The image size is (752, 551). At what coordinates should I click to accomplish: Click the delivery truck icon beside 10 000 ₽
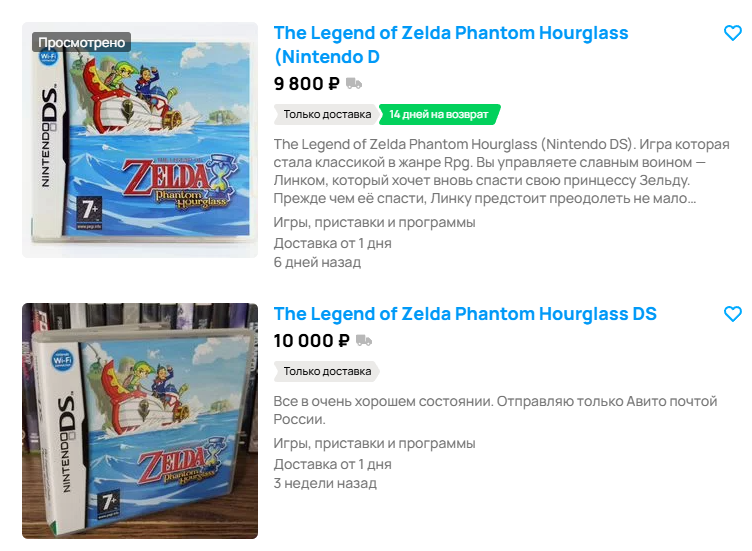tap(363, 341)
